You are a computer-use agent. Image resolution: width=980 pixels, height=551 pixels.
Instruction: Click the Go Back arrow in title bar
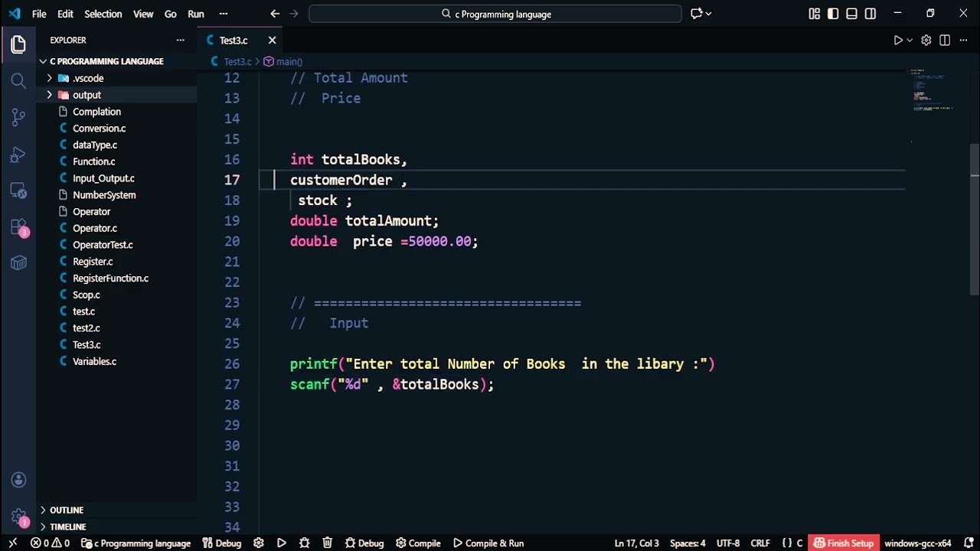point(275,14)
